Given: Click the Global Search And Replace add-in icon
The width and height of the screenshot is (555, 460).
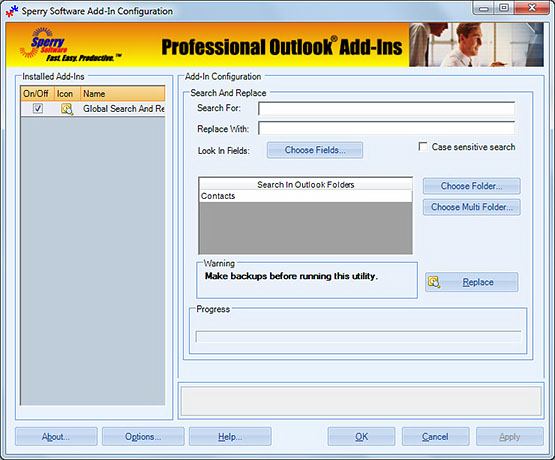Looking at the screenshot, I should [x=67, y=109].
